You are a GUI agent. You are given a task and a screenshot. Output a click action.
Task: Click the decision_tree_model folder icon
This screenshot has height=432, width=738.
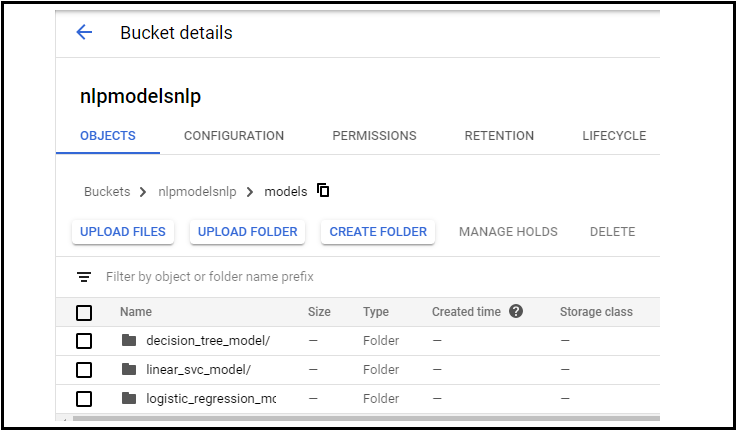coord(128,340)
